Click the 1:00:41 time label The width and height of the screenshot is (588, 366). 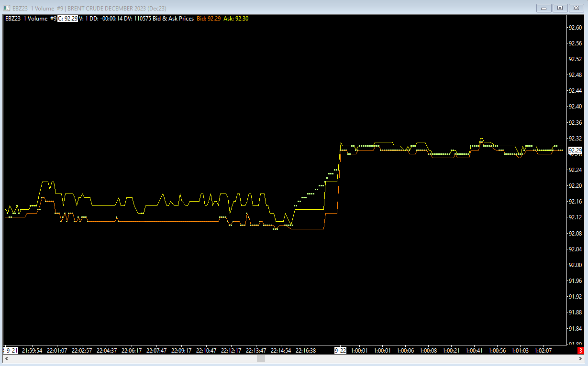pos(474,350)
